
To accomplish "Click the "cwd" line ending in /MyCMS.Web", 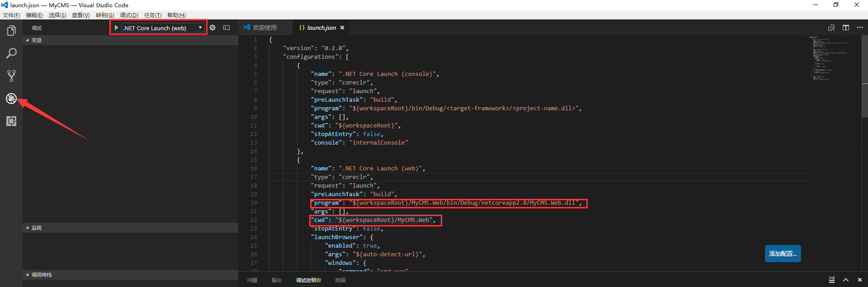I will click(373, 220).
